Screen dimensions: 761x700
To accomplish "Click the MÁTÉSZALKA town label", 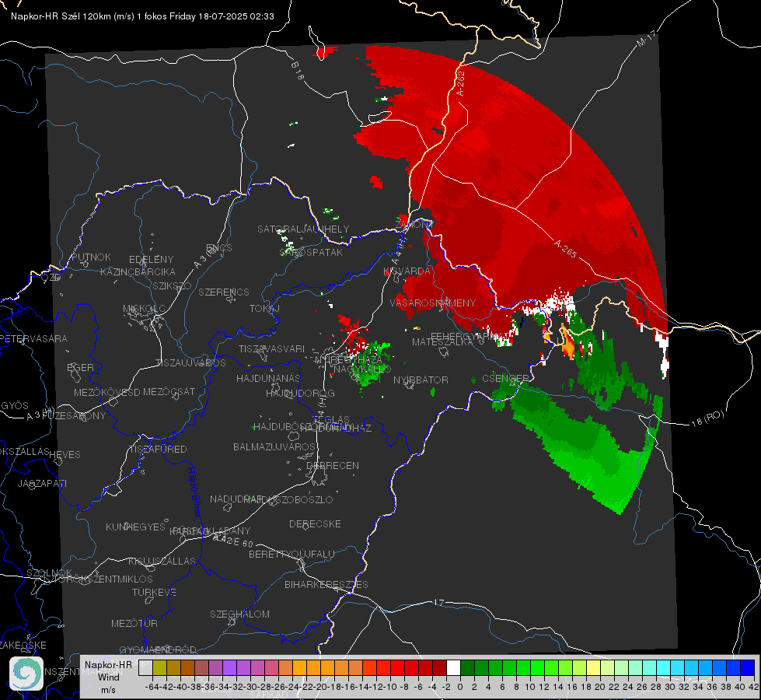I will [x=442, y=342].
